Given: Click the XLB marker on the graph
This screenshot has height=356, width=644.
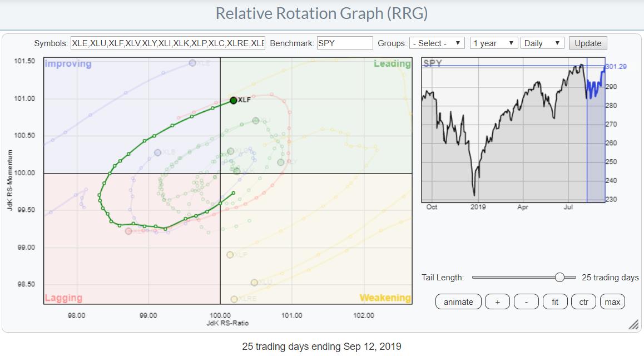Looking at the screenshot, I should point(158,152).
